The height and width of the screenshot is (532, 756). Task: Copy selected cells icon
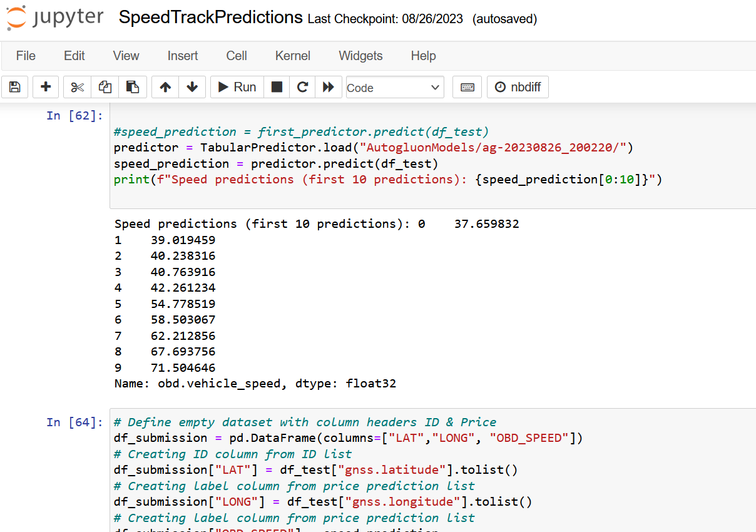coord(105,87)
